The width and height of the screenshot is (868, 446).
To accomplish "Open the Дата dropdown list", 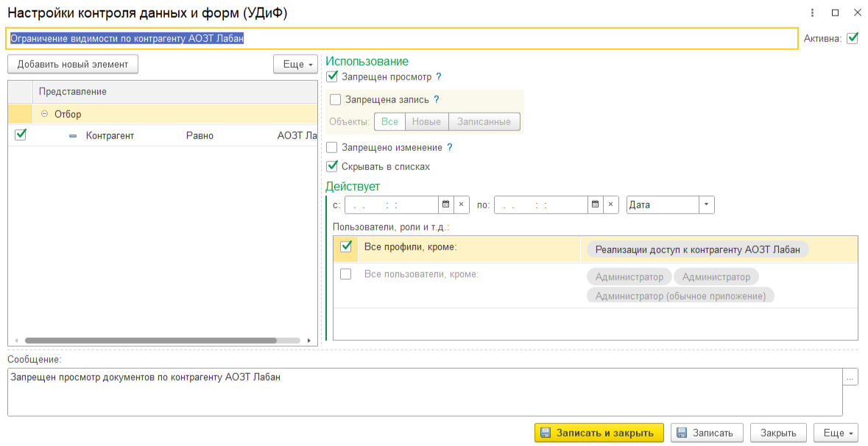I will (x=707, y=205).
